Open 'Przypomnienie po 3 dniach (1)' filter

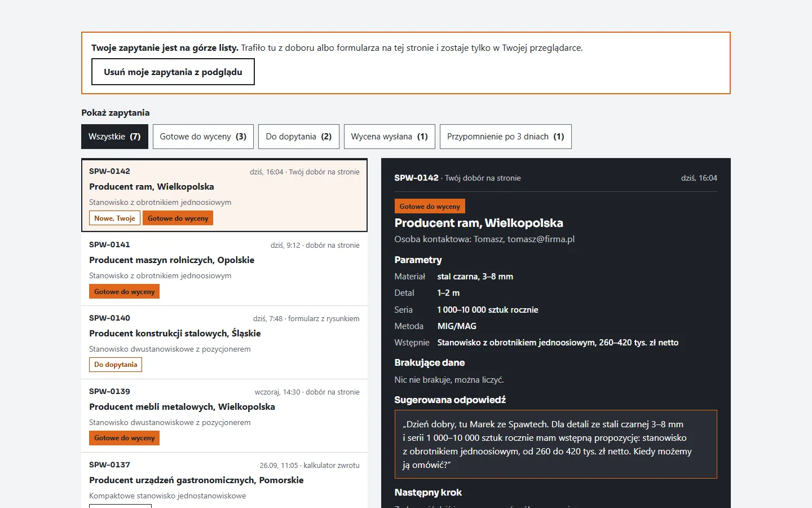click(506, 137)
